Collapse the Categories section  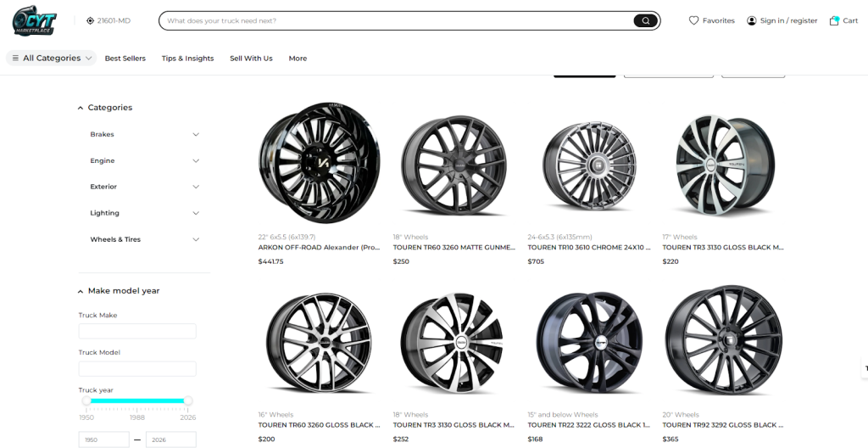click(81, 108)
